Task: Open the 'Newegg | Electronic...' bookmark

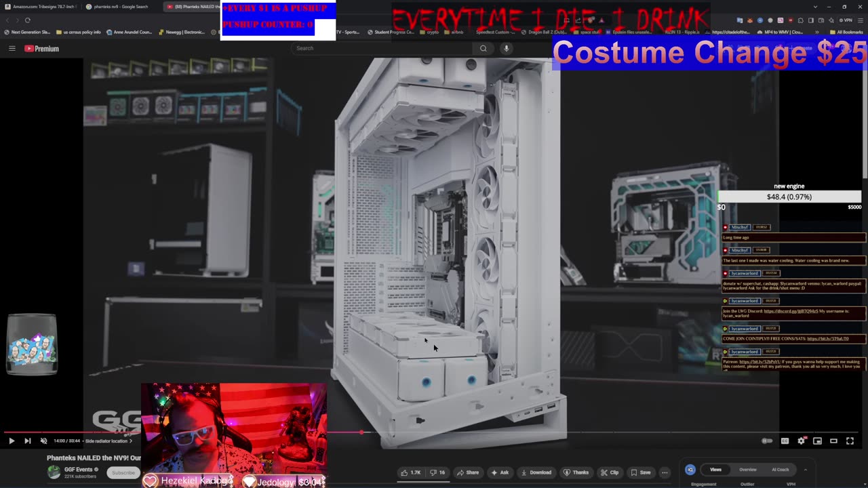Action: 182,32
